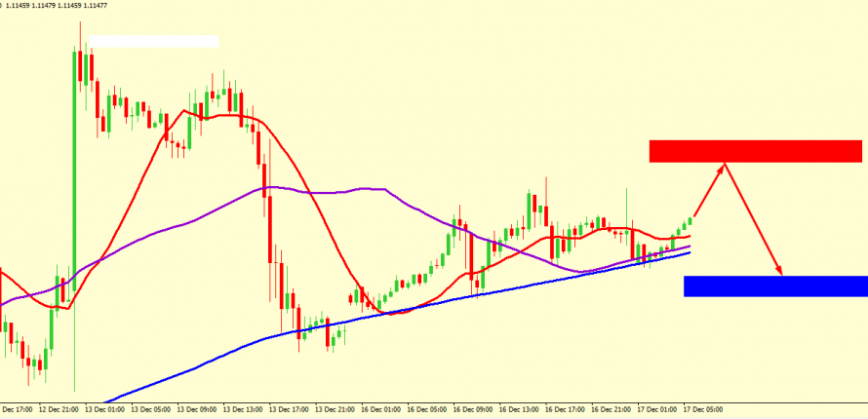The height and width of the screenshot is (419, 868).
Task: Select the blue support zone rectangle
Action: [775, 286]
